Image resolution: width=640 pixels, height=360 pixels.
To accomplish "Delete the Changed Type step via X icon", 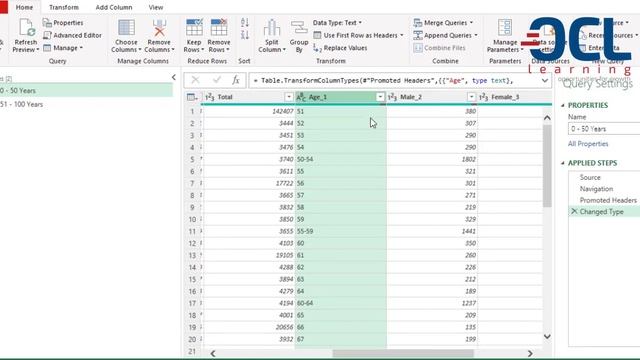I will 574,211.
